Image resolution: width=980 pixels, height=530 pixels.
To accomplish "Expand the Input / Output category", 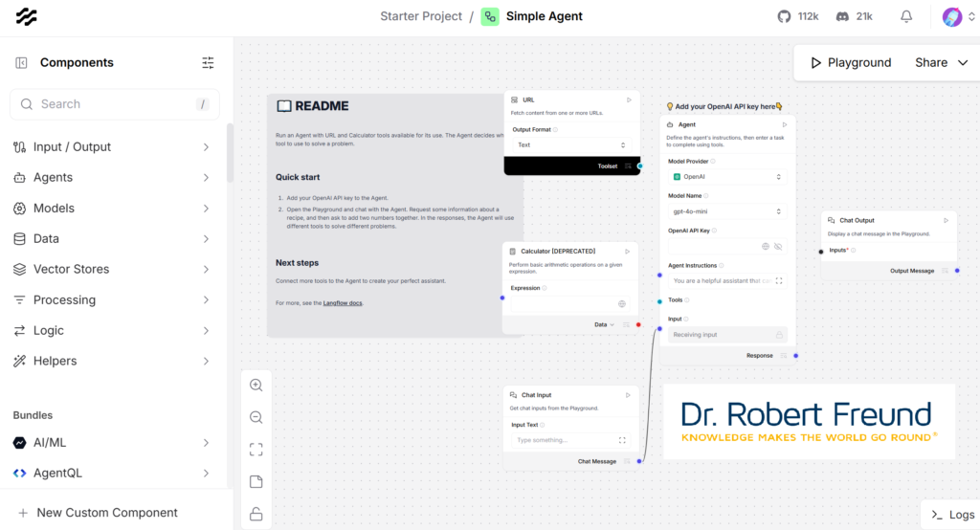I will click(206, 147).
